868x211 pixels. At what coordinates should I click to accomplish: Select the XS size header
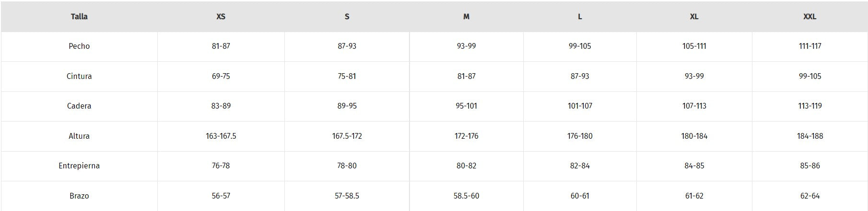pos(221,17)
